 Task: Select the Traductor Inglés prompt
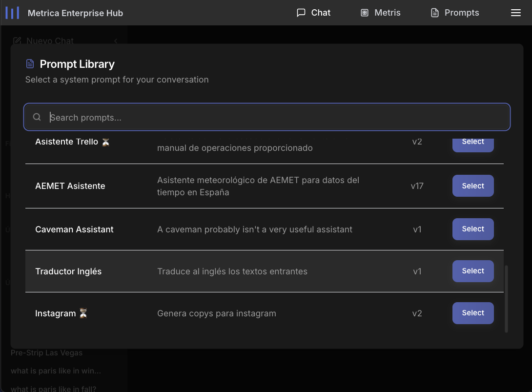472,271
